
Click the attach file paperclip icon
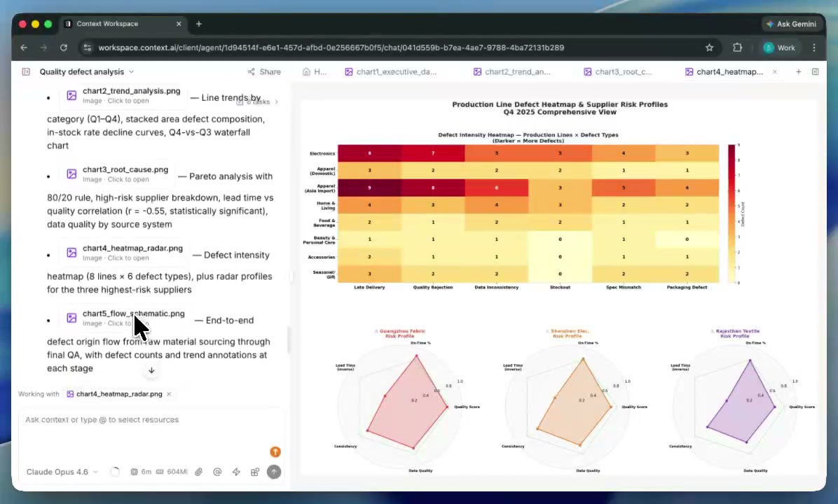[198, 472]
